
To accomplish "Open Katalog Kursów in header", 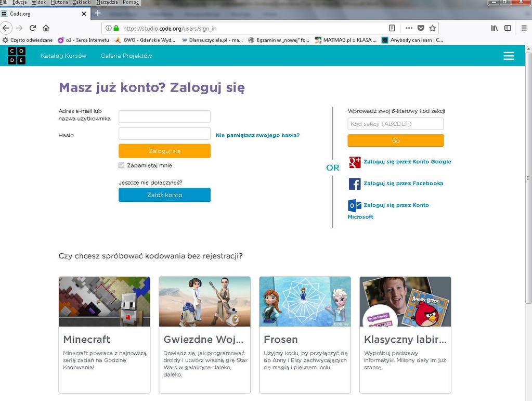I will click(63, 56).
